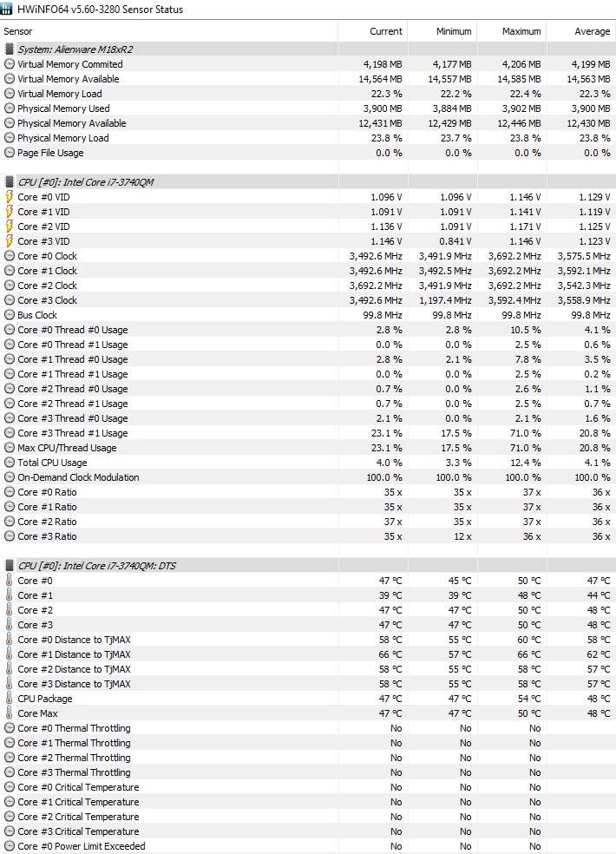Click the Average column header

581,31
